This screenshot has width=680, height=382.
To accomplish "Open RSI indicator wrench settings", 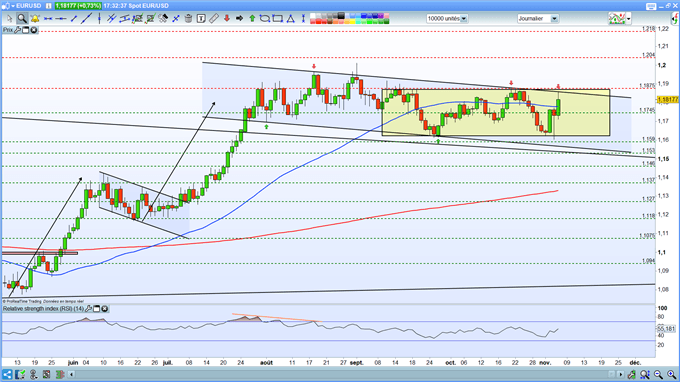I will tap(88, 309).
